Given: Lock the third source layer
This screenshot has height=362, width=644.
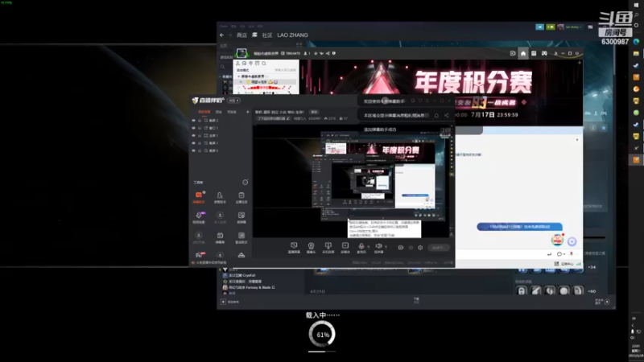Looking at the screenshot, I should 200,135.
